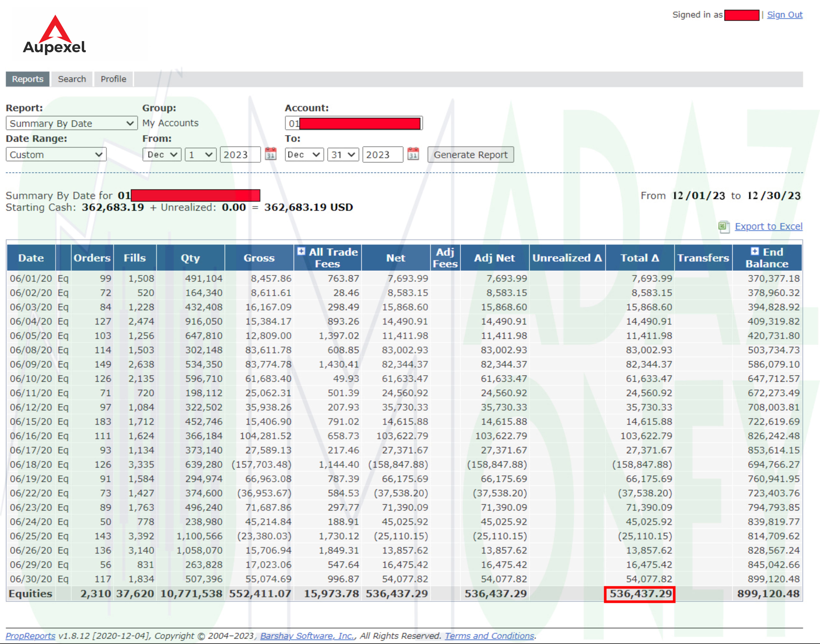Sort by the Net column header

click(396, 258)
